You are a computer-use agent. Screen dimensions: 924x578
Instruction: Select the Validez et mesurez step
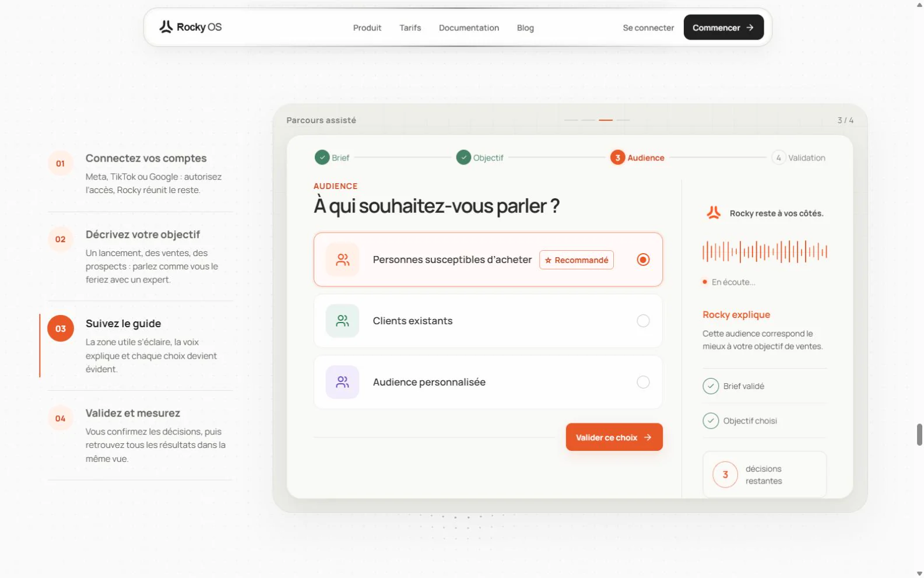tap(140, 435)
